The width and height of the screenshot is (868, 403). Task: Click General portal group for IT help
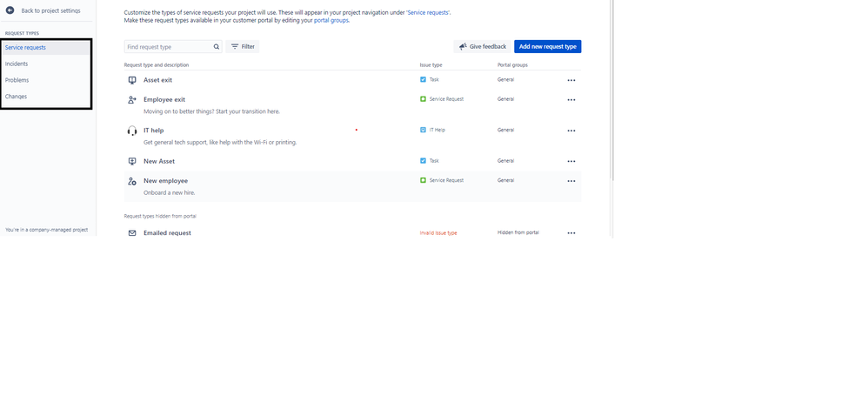tap(505, 131)
